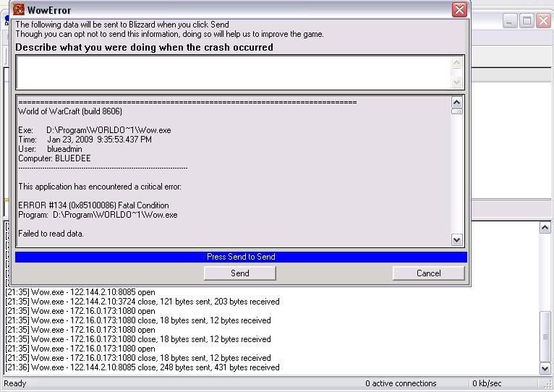Viewport: 554px width, 392px height.
Task: Select log row '122.144.2.10:8085 open'
Action: coord(80,292)
